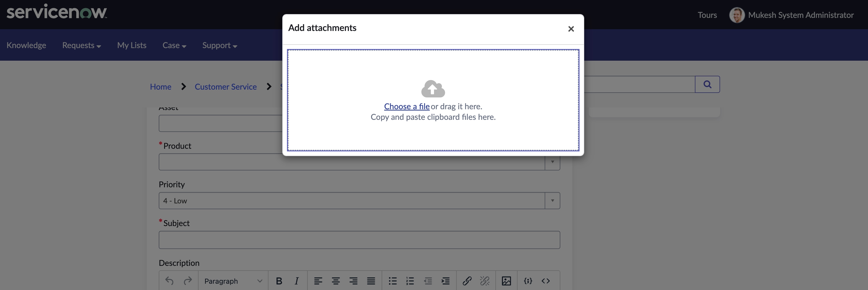868x290 pixels.
Task: Remove link with the unlink icon
Action: [485, 281]
